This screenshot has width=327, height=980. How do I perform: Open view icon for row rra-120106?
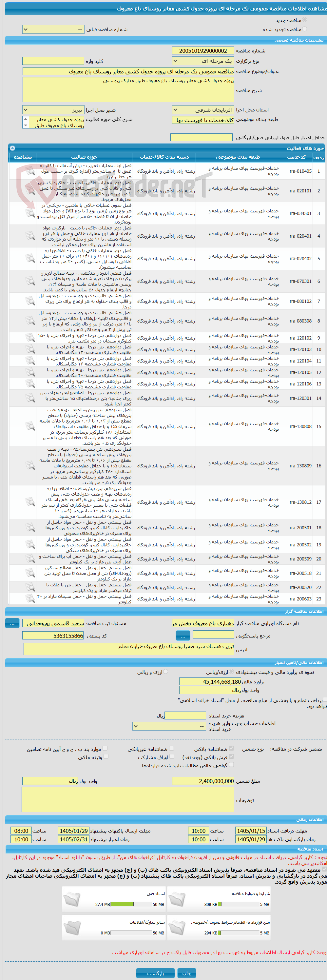(x=30, y=384)
